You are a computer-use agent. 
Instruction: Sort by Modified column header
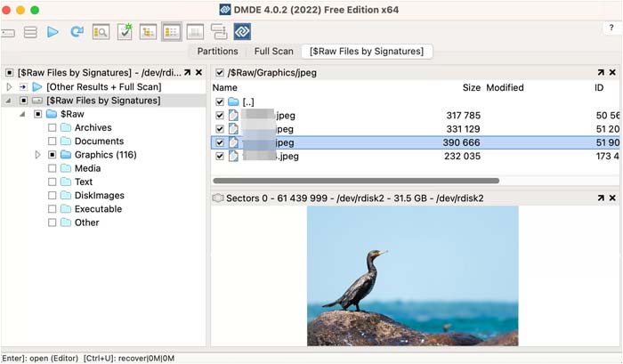tap(505, 87)
